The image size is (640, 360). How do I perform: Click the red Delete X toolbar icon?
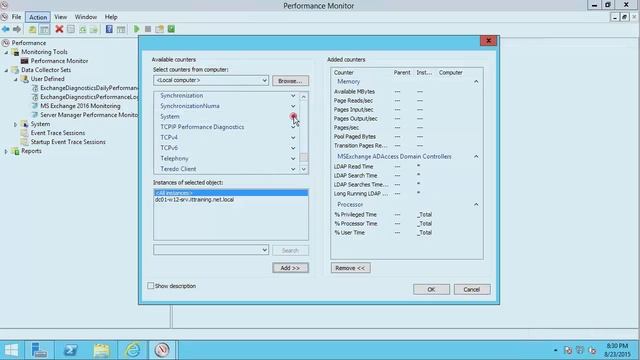point(59,29)
